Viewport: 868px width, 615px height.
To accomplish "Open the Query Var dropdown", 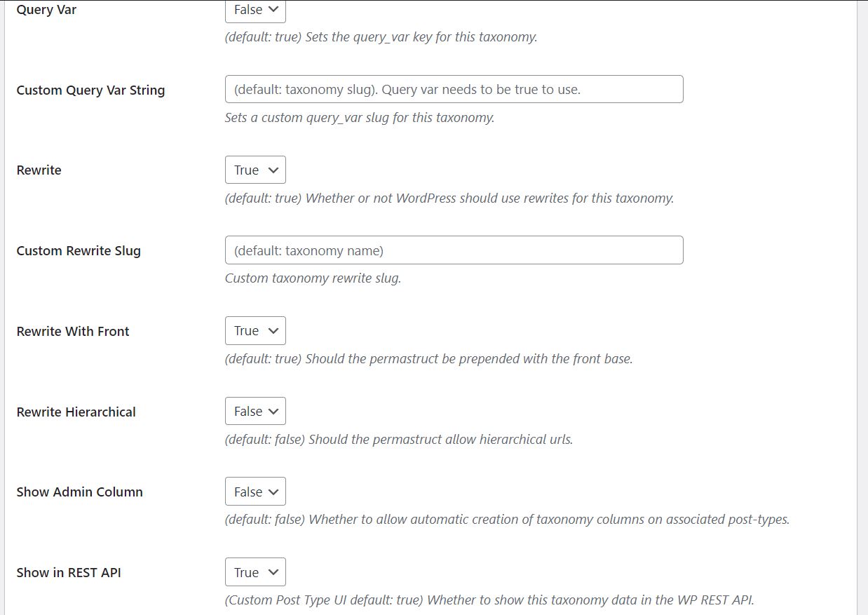I will [255, 11].
